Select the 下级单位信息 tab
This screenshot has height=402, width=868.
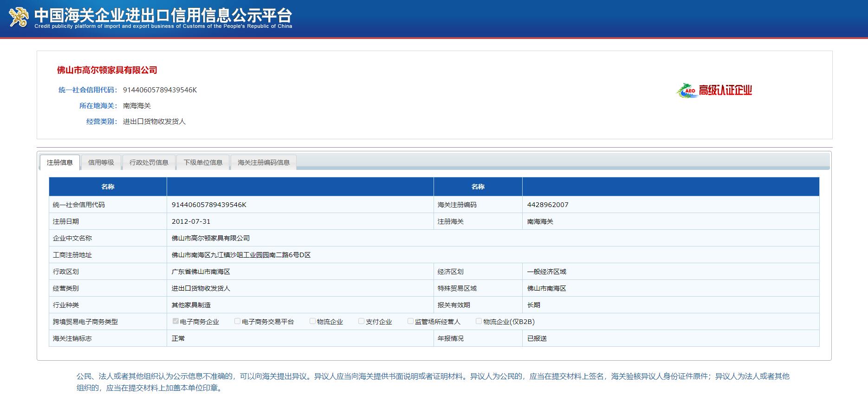tap(203, 162)
